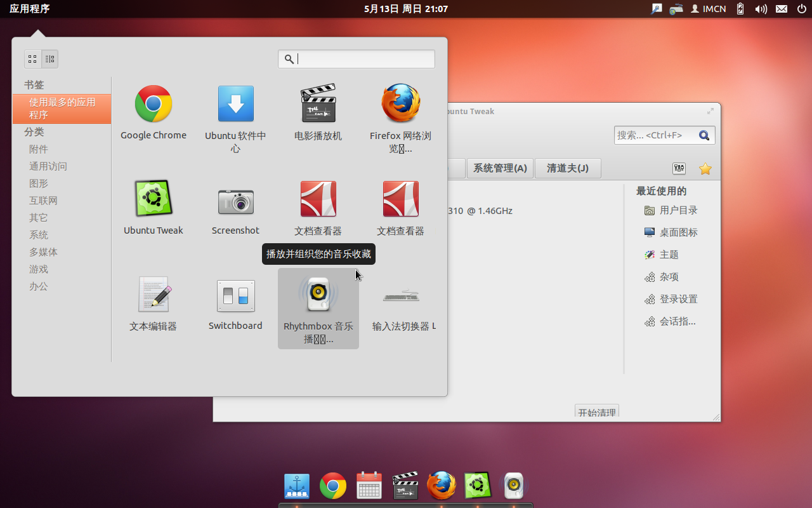Viewport: 812px width, 508px height.
Task: Select the 办公 category
Action: [x=39, y=286]
